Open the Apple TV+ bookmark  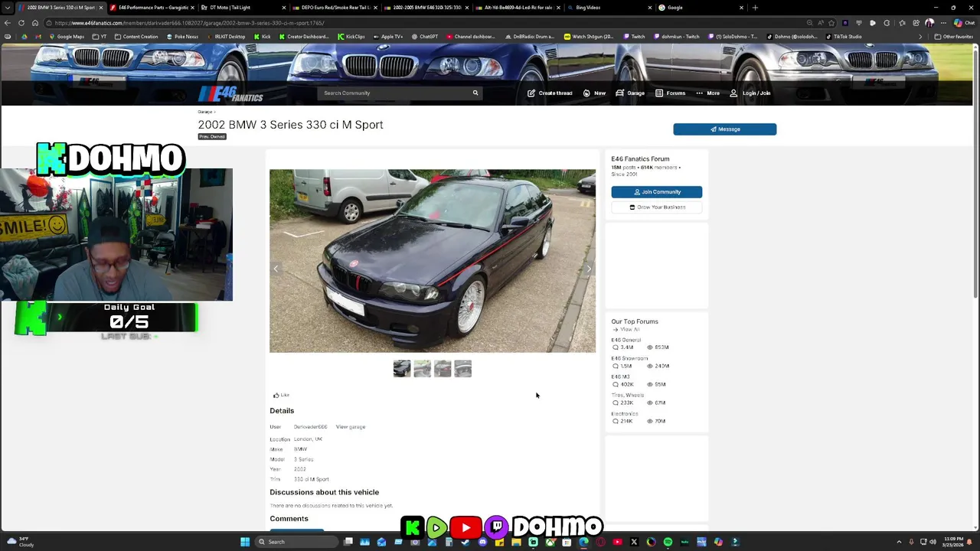click(x=388, y=37)
